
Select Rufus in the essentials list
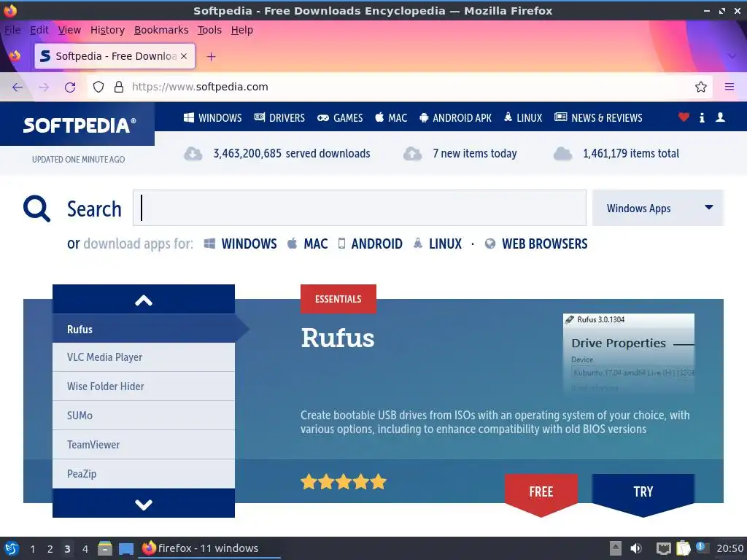(144, 329)
